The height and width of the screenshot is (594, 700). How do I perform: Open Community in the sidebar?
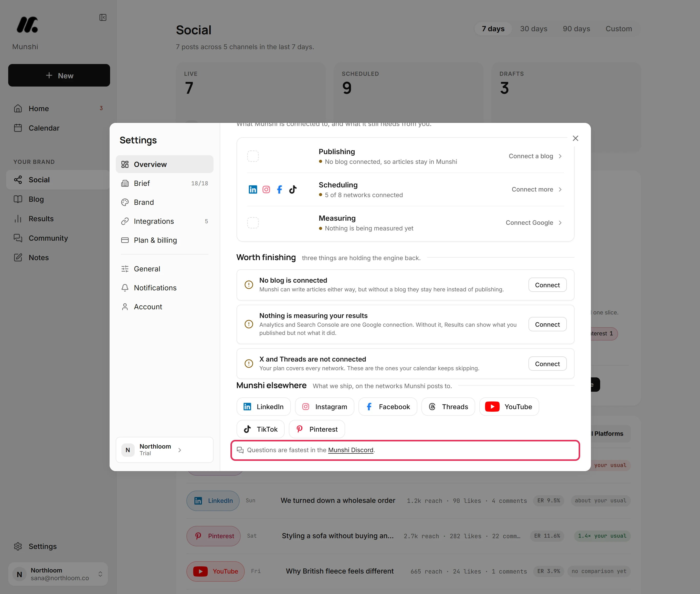(58, 238)
